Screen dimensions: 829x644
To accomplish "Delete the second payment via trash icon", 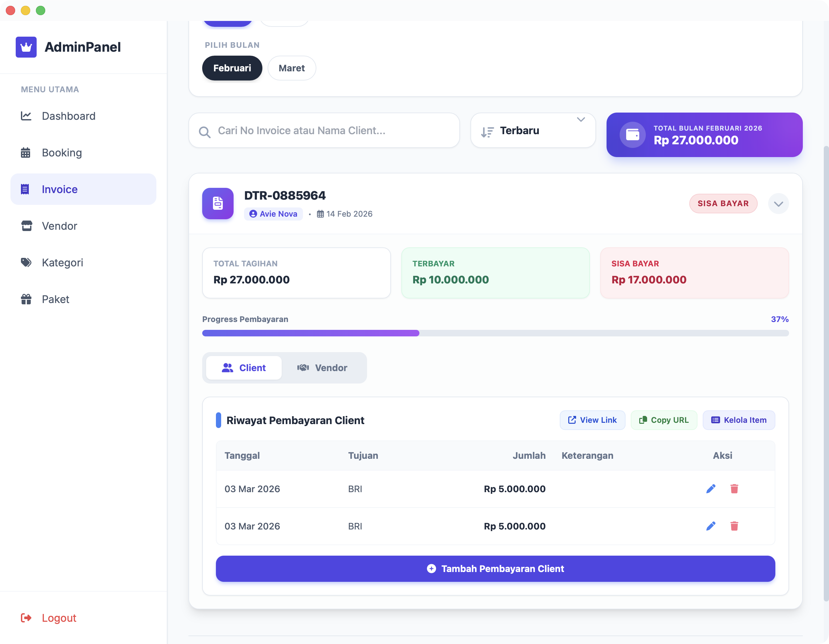I will pyautogui.click(x=734, y=526).
